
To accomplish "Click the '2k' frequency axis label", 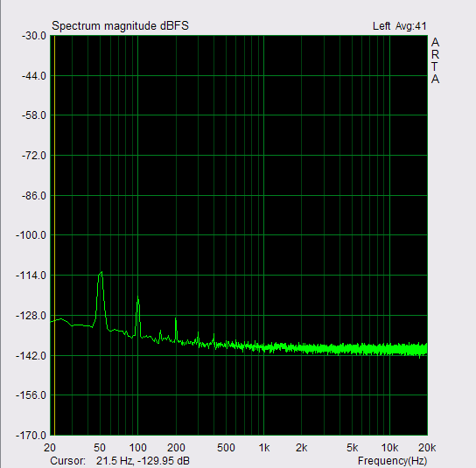I will 302,448.
